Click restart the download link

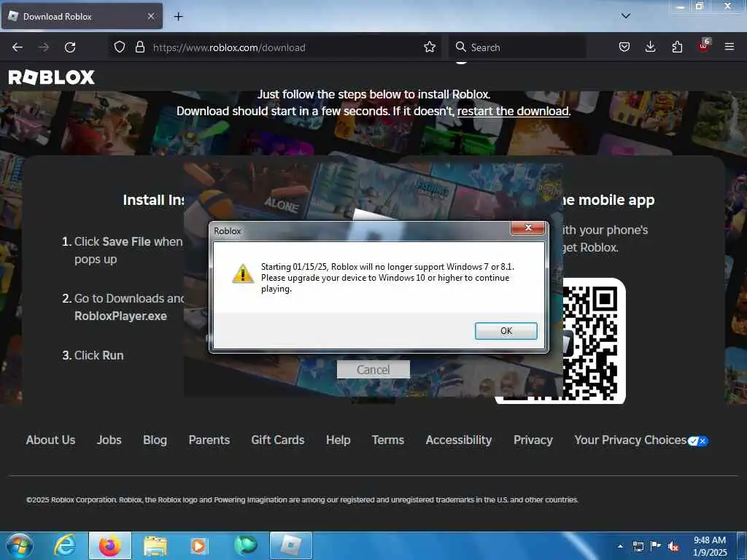[x=513, y=111]
